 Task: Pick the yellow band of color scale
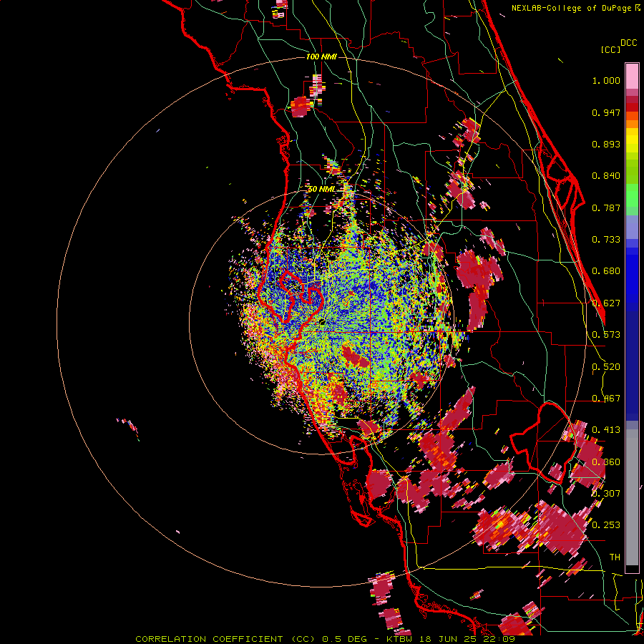pos(632,140)
